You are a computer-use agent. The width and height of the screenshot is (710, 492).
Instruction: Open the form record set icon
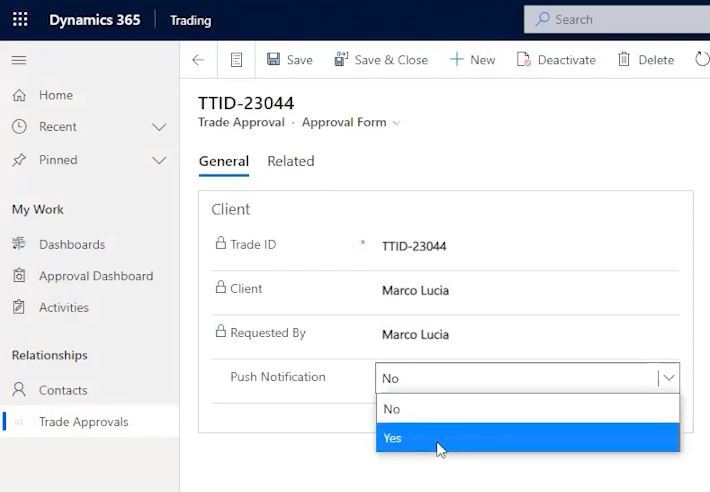pyautogui.click(x=236, y=60)
